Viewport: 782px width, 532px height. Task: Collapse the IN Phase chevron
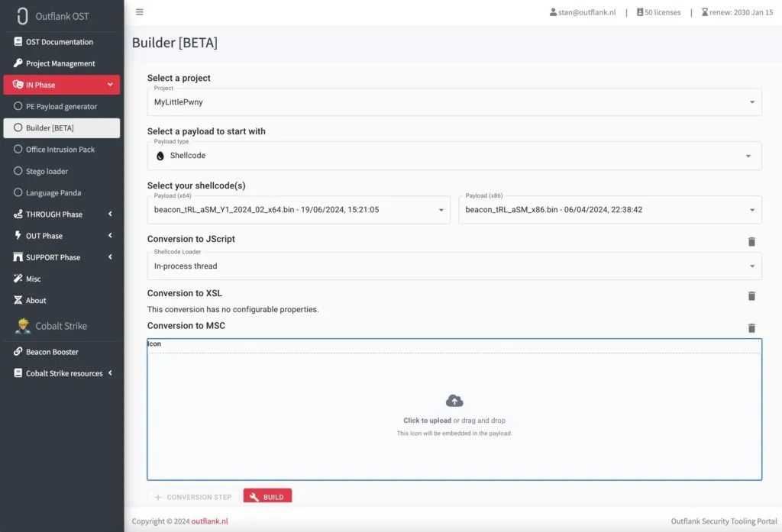pos(110,84)
